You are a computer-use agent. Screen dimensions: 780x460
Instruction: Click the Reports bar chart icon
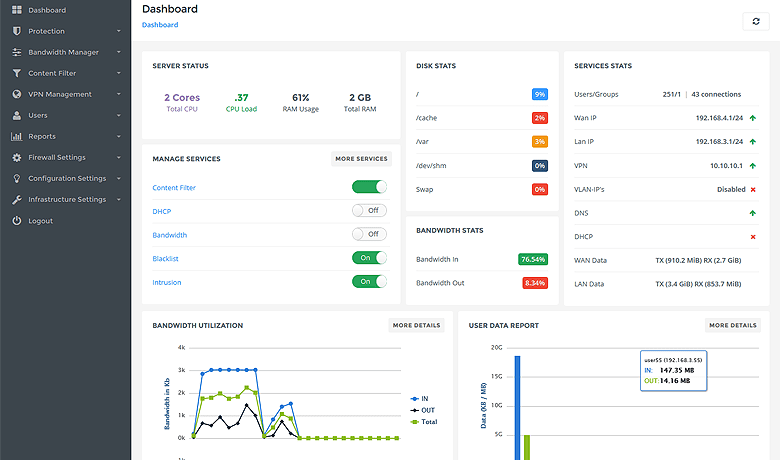(17, 136)
